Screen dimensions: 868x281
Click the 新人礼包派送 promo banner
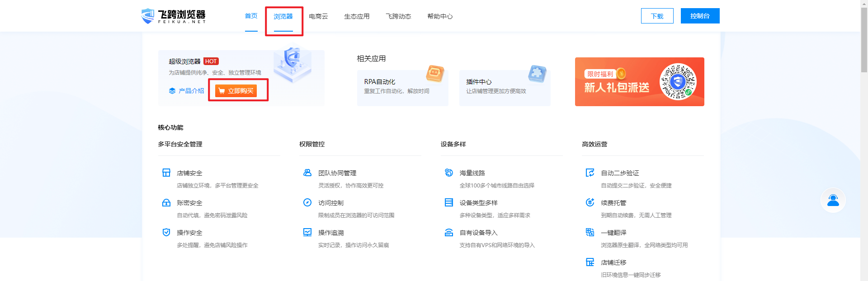pos(639,82)
